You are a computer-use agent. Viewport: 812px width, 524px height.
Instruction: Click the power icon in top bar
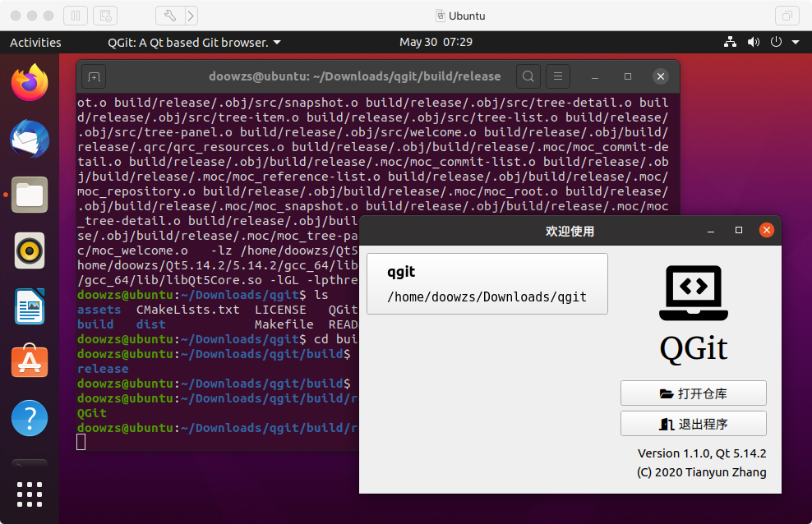776,43
